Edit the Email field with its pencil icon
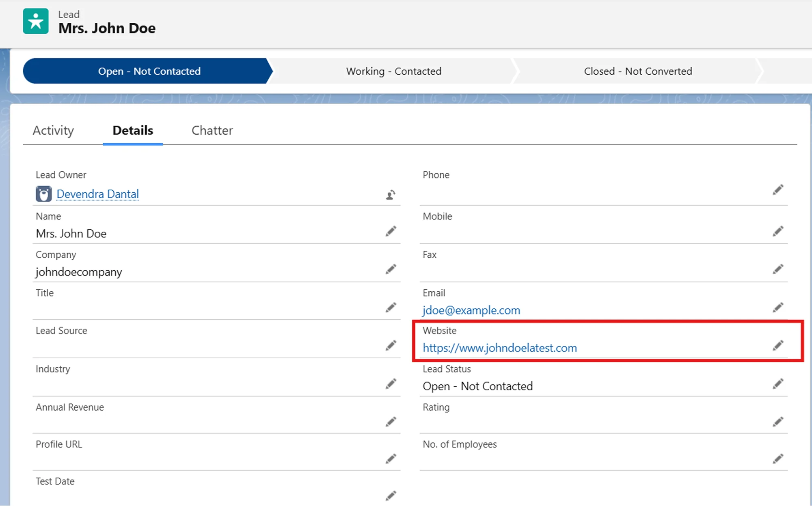812x506 pixels. (x=777, y=308)
